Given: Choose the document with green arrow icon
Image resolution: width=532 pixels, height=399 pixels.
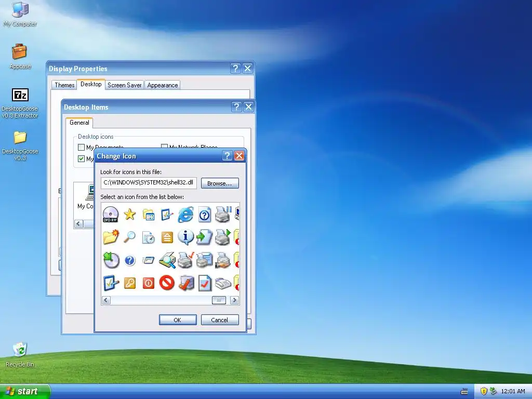Looking at the screenshot, I should pyautogui.click(x=205, y=237).
